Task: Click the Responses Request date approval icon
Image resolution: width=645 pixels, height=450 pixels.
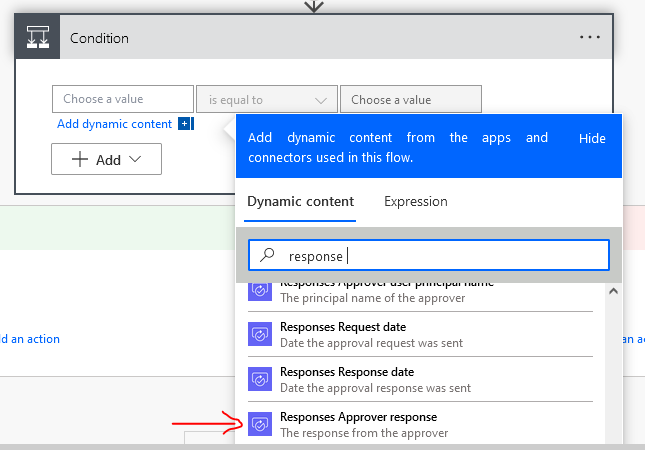Action: [x=260, y=335]
